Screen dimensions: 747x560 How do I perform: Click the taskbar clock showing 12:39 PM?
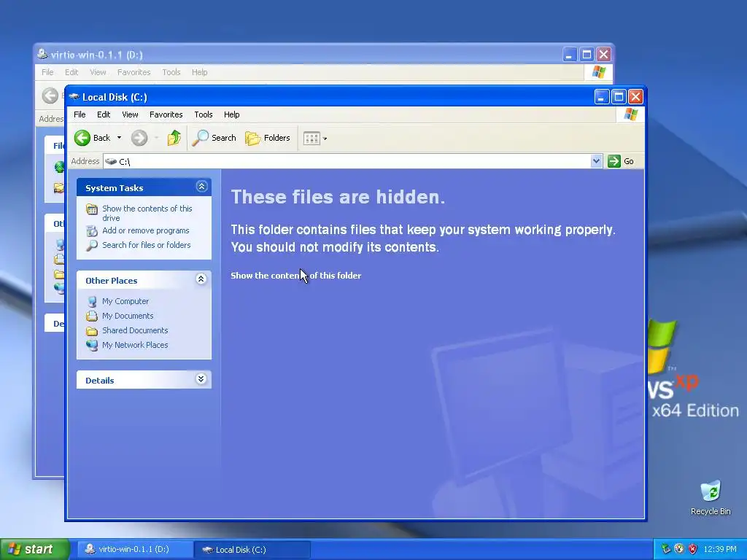(720, 550)
